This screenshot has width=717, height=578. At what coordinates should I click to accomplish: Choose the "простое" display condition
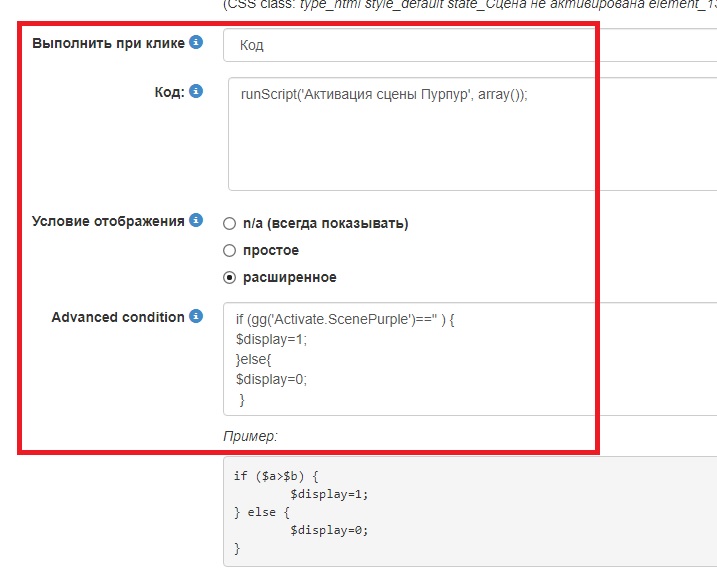point(230,250)
